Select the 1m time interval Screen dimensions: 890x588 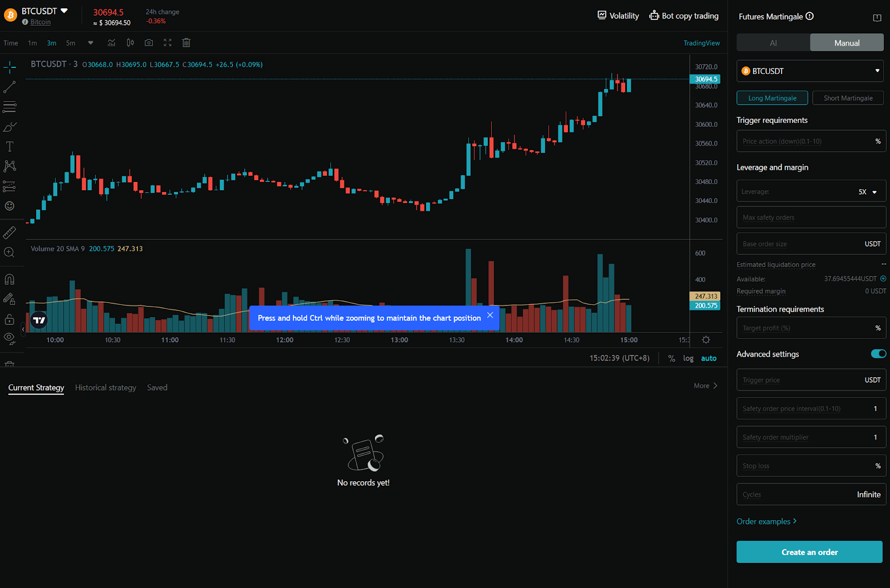tap(33, 43)
